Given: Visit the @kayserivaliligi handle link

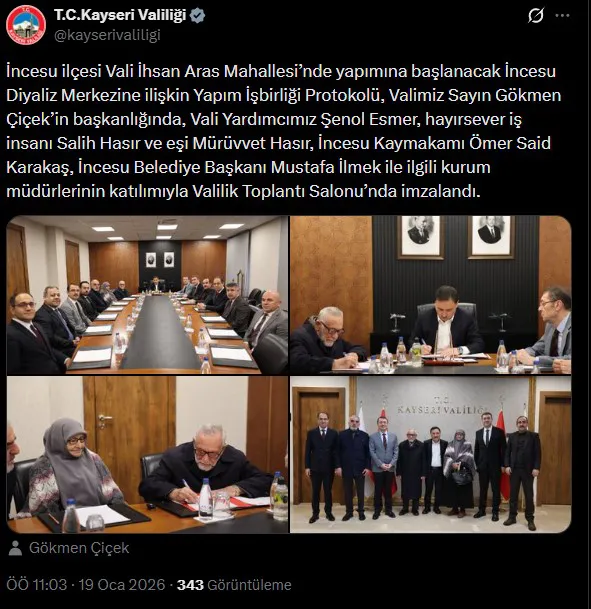Looking at the screenshot, I should pos(107,35).
